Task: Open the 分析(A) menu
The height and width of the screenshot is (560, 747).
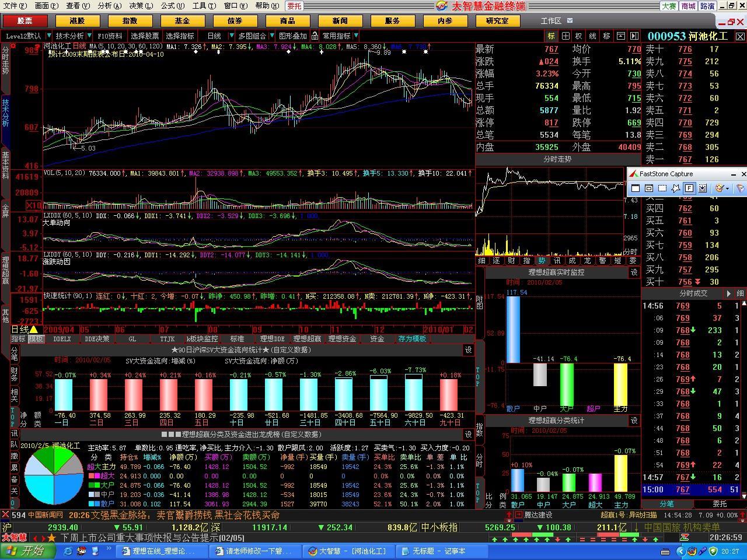Action: tap(110, 6)
